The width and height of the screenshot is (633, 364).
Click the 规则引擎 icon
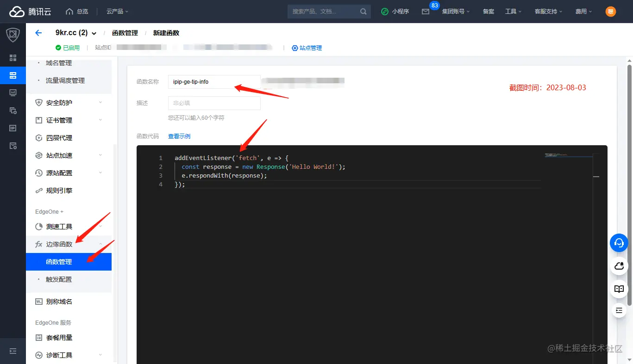pyautogui.click(x=39, y=191)
